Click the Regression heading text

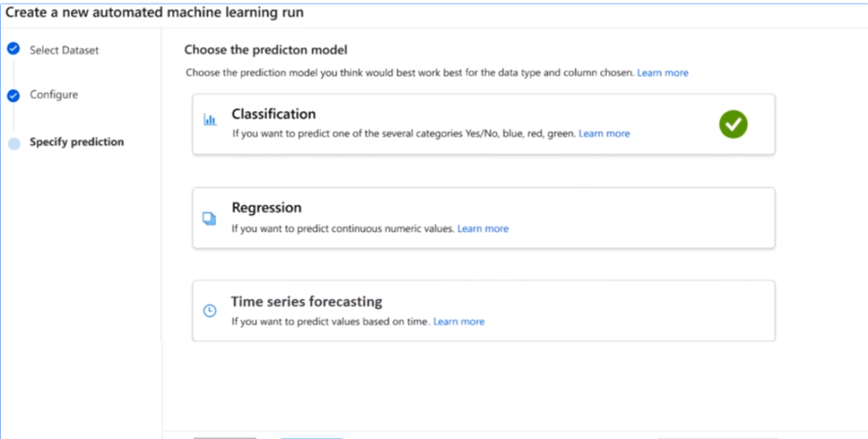pos(267,208)
